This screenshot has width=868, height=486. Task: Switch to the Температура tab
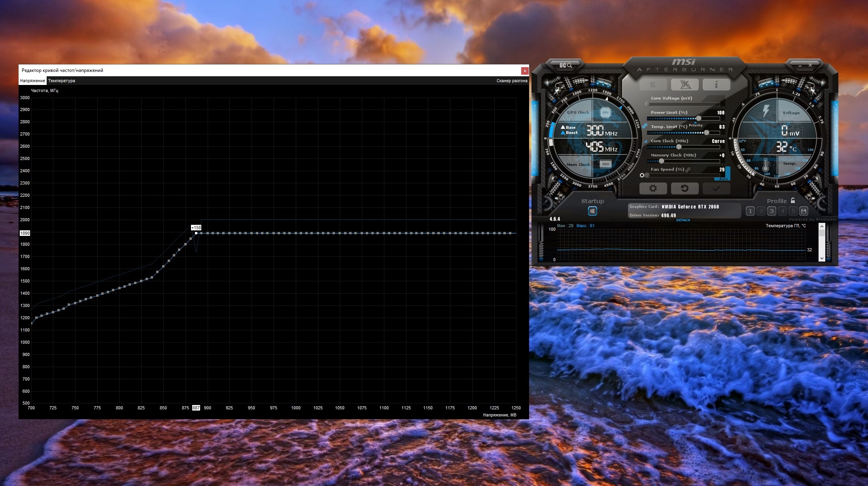(61, 81)
